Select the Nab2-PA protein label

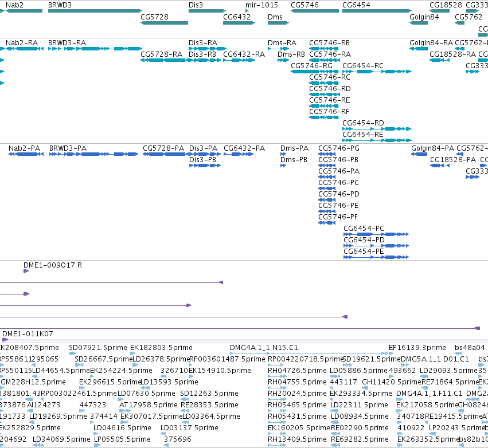pos(24,148)
